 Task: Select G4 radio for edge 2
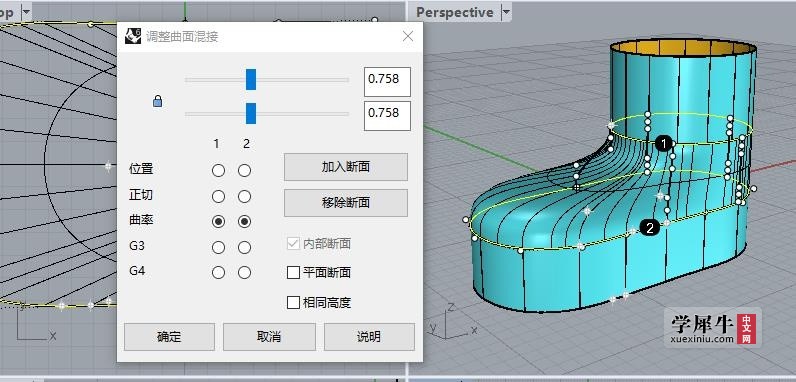click(245, 273)
